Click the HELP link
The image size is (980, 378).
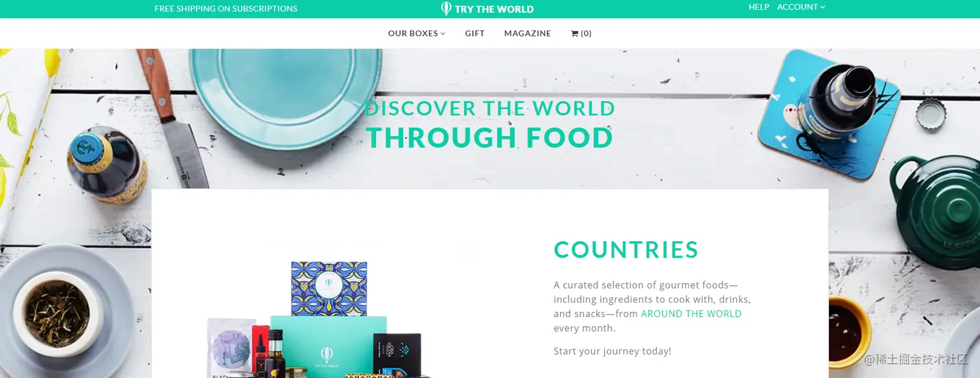coord(759,7)
